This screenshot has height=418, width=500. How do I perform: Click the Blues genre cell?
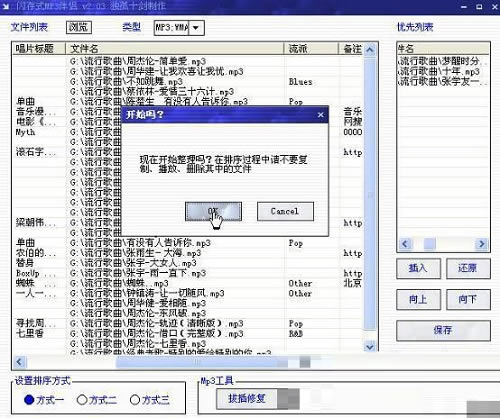tap(300, 82)
